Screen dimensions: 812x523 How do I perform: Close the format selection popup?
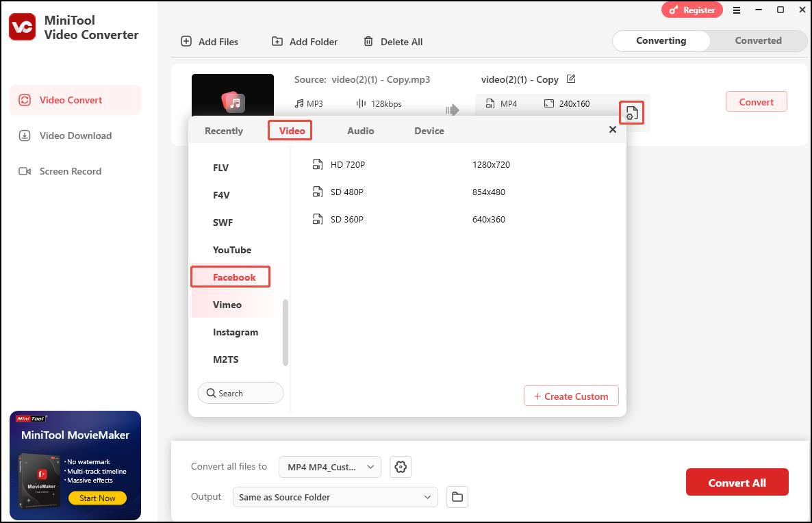pos(613,129)
